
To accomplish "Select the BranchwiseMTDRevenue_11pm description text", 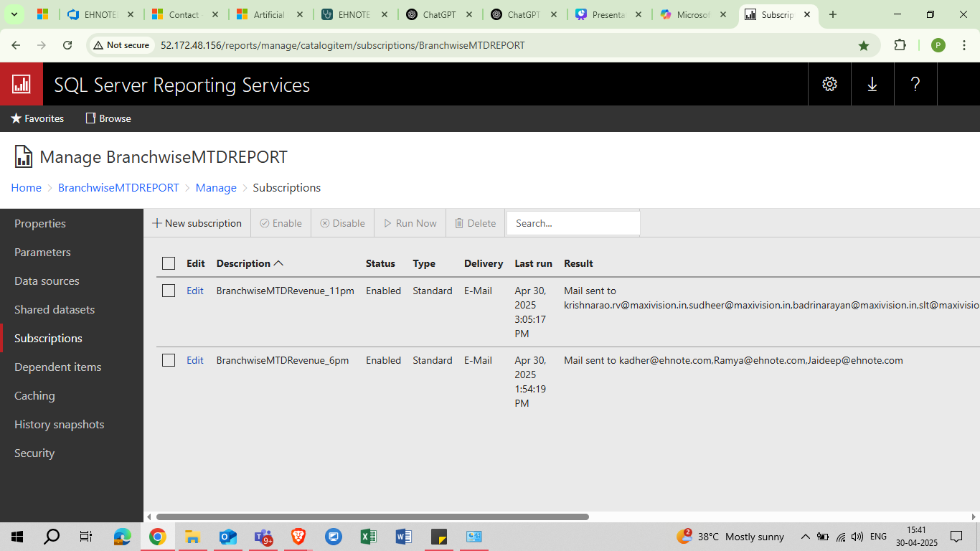I will click(x=285, y=291).
